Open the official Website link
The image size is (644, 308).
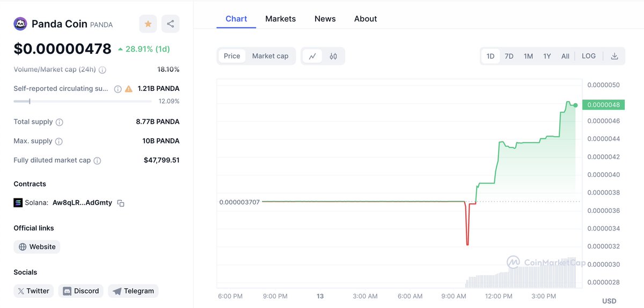coord(37,247)
